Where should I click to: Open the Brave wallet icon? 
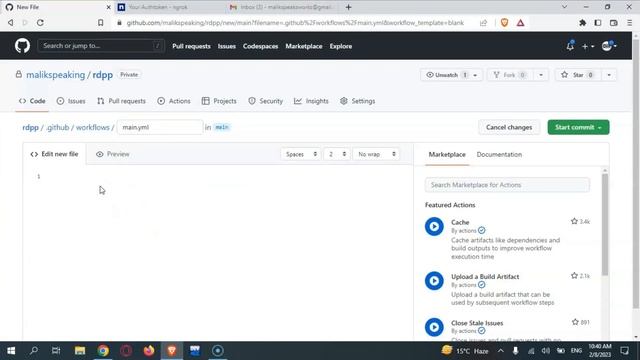tap(613, 23)
